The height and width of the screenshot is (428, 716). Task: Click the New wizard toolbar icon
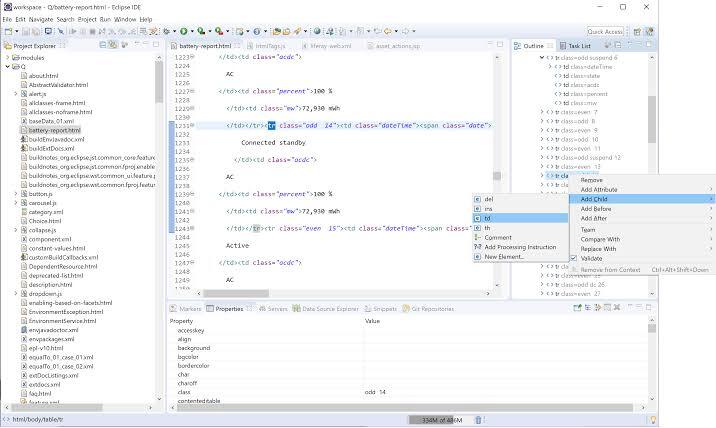[8, 32]
